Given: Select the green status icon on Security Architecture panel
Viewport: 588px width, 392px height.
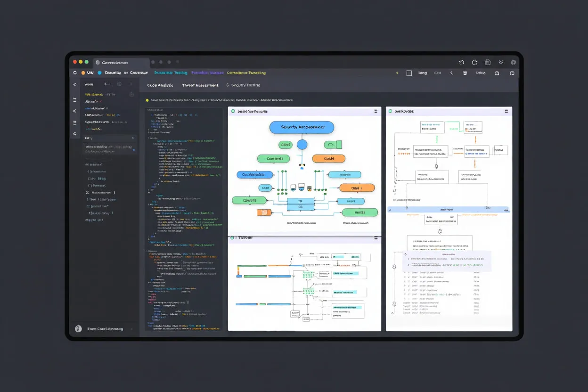Looking at the screenshot, I should pyautogui.click(x=233, y=111).
